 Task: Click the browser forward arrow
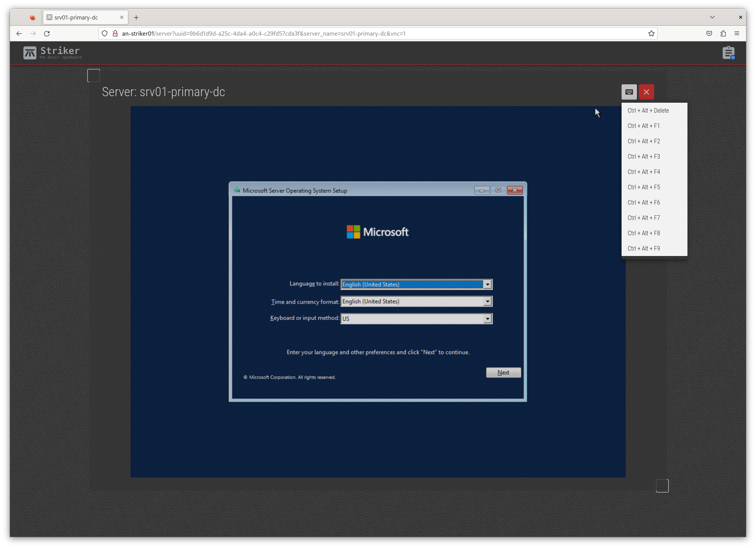[33, 33]
